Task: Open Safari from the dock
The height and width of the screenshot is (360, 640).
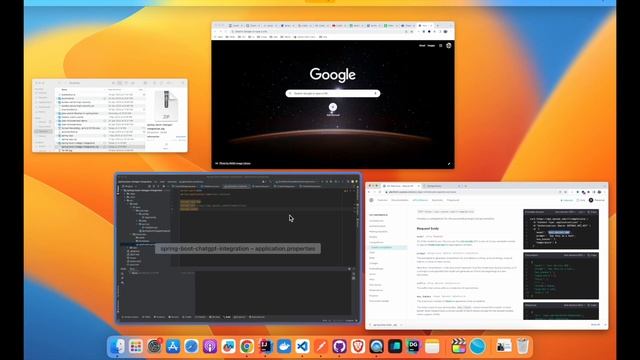Action: pyautogui.click(x=191, y=346)
